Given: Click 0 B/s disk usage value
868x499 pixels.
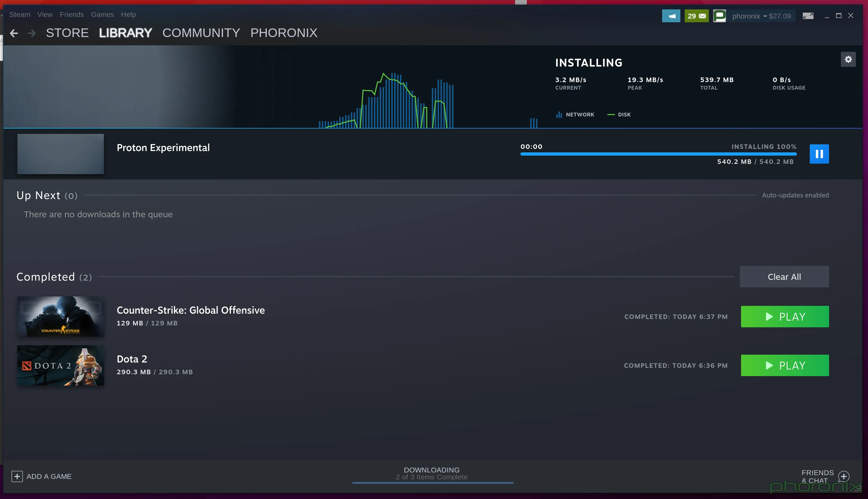Looking at the screenshot, I should click(782, 80).
